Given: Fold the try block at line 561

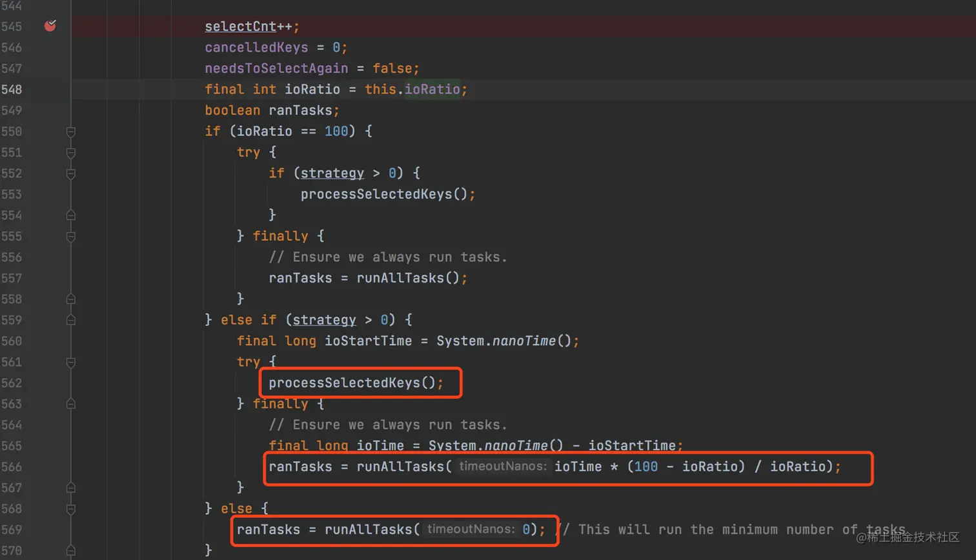Looking at the screenshot, I should coord(71,363).
